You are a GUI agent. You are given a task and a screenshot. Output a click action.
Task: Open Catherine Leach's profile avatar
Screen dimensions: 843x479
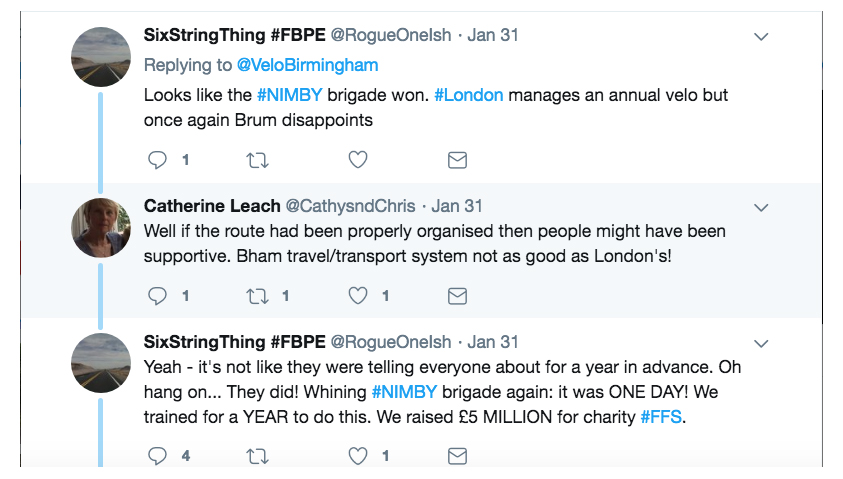pos(101,227)
